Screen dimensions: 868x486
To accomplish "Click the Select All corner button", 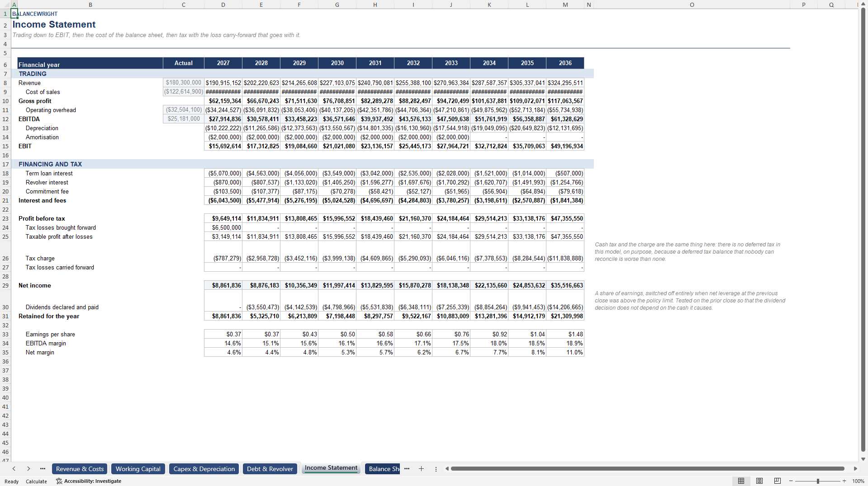I will pos(5,5).
